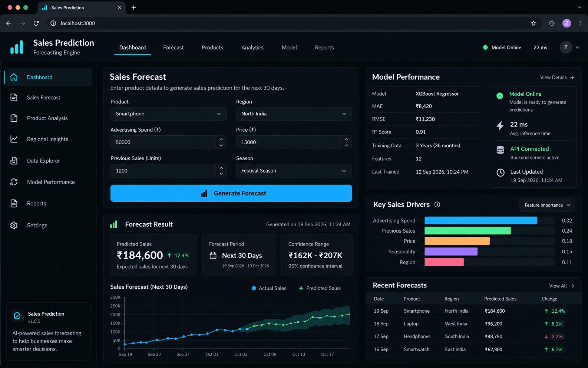Open the new browser tab button
This screenshot has width=588, height=368.
pos(134,7)
